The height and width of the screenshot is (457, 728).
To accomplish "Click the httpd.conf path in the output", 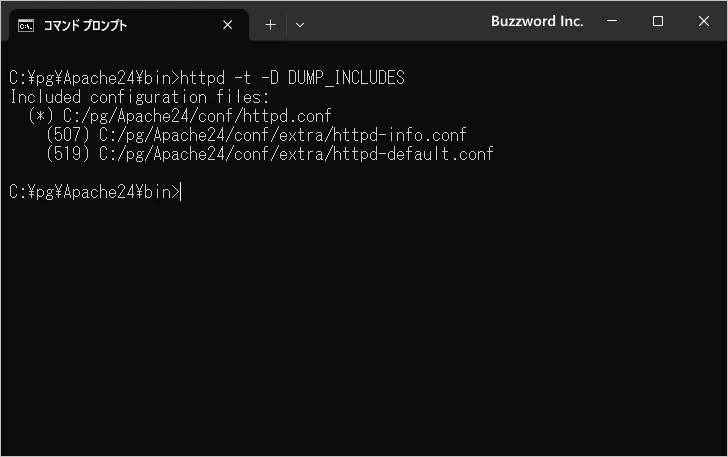I will click(x=197, y=116).
